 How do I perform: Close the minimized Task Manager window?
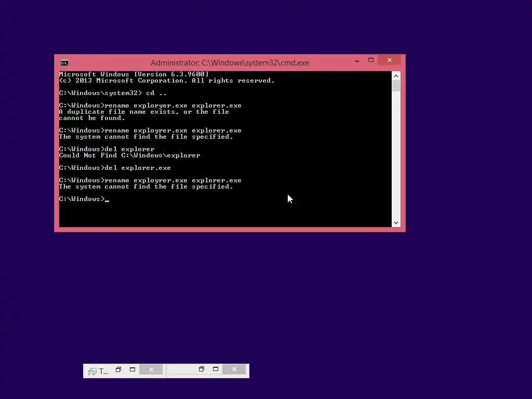[151, 369]
